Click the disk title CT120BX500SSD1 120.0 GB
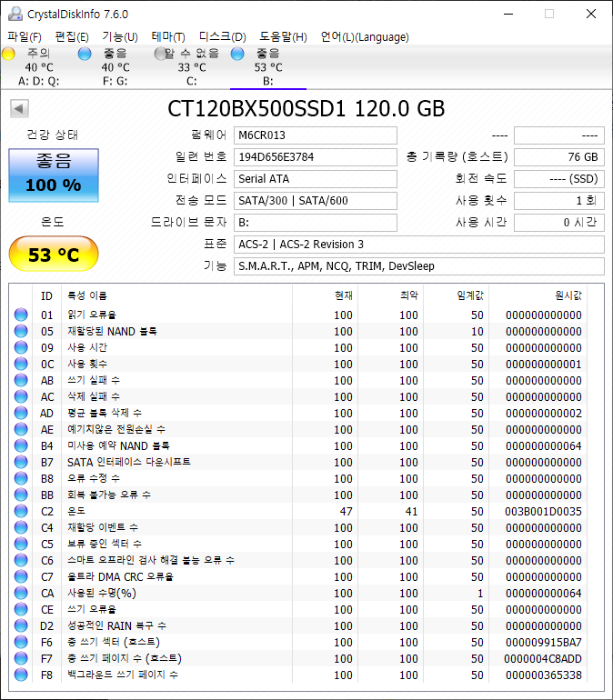 click(306, 108)
